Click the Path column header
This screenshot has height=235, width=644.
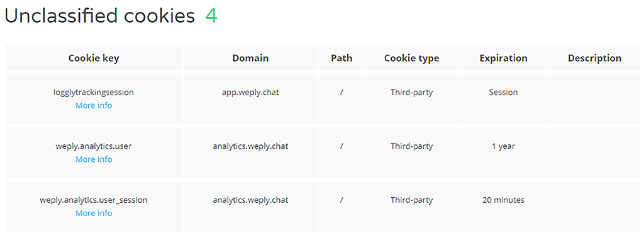(341, 58)
